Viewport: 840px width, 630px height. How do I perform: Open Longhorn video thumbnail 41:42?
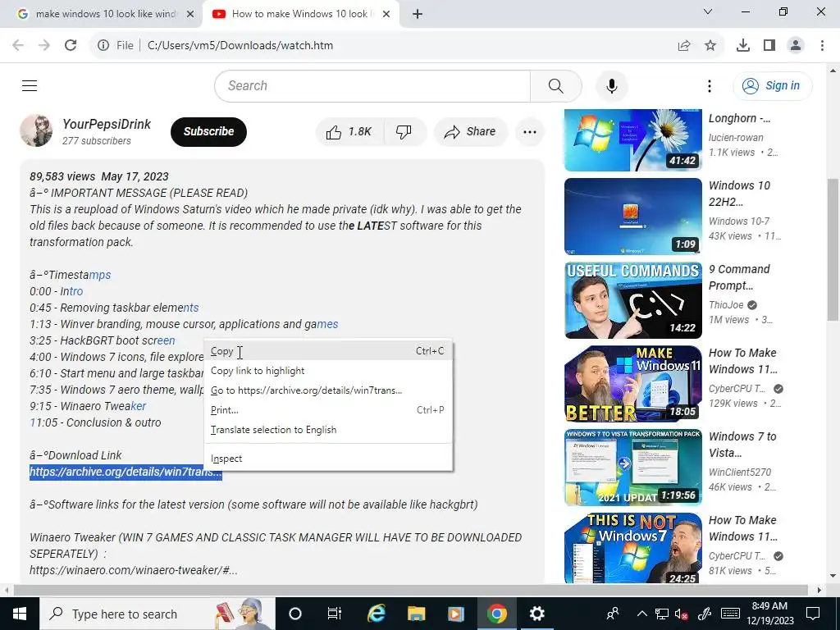632,139
